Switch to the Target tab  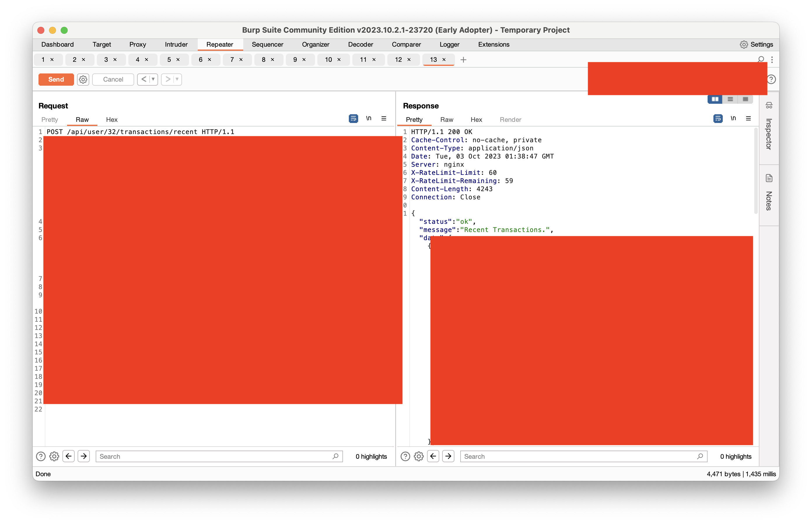pyautogui.click(x=101, y=44)
